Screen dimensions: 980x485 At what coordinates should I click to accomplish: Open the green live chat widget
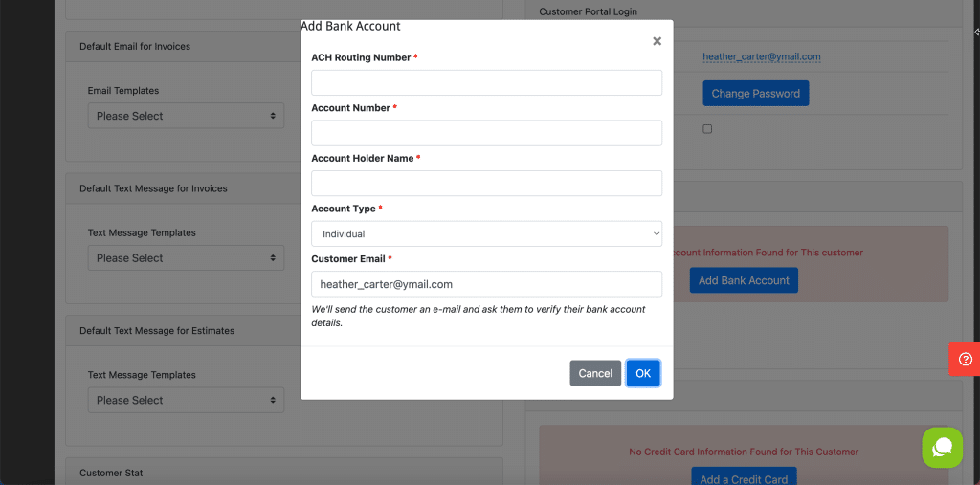(x=942, y=447)
